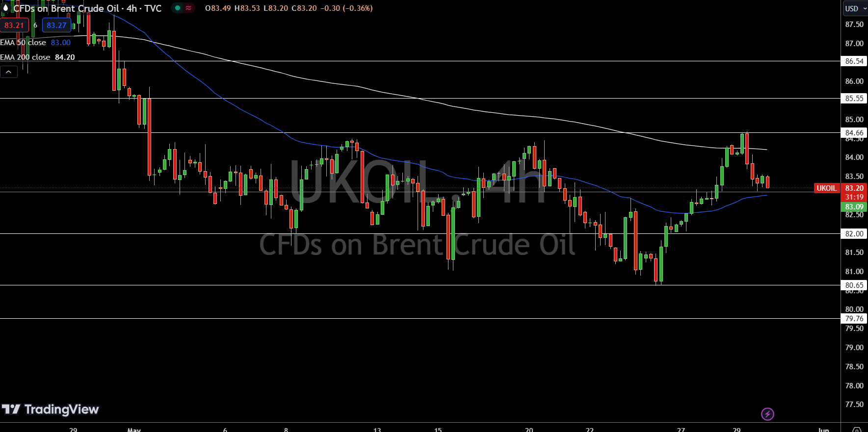The height and width of the screenshot is (432, 868).
Task: Click the 20 date label on the time axis
Action: (x=529, y=430)
